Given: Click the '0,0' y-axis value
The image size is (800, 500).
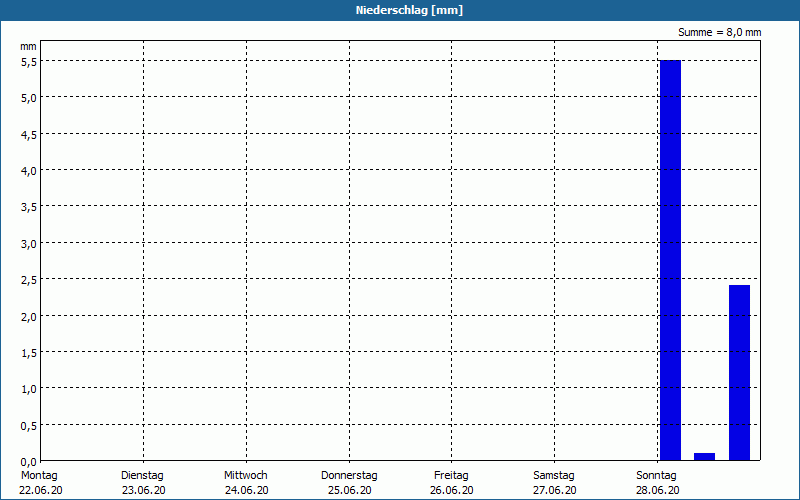Looking at the screenshot, I should 29,462.
